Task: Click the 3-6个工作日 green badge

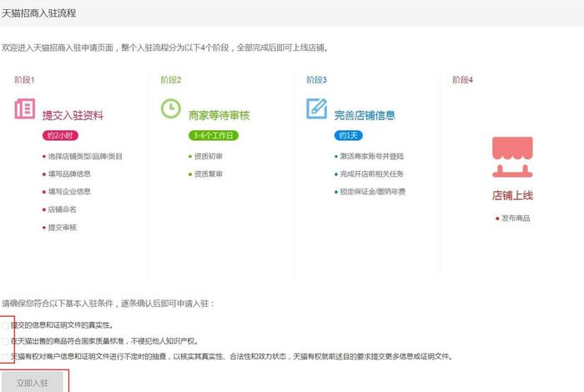Action: (214, 135)
